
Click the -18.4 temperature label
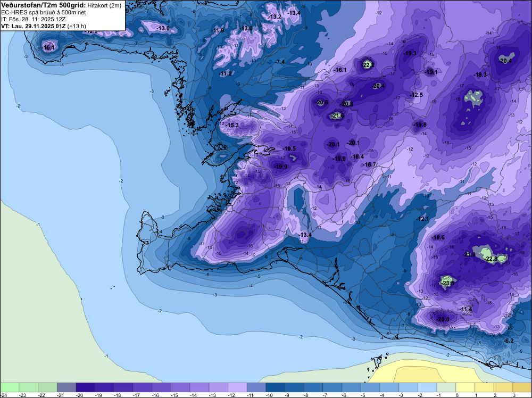point(358,156)
